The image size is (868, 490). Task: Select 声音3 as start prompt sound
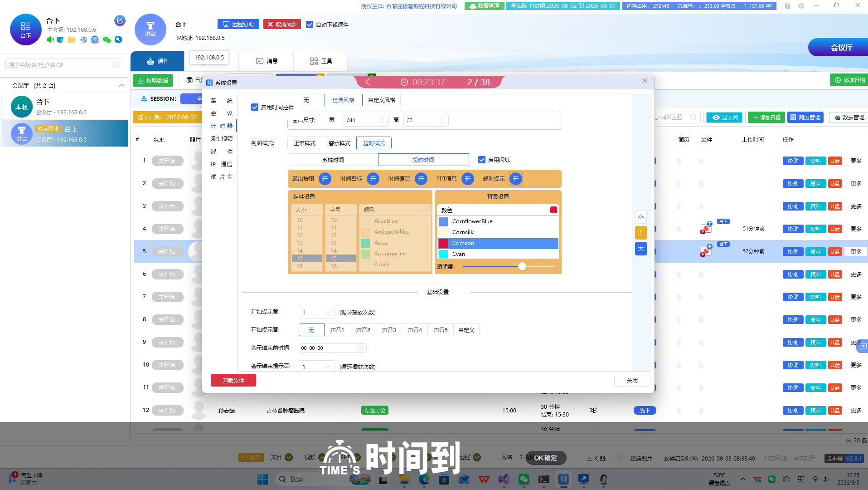pos(389,330)
